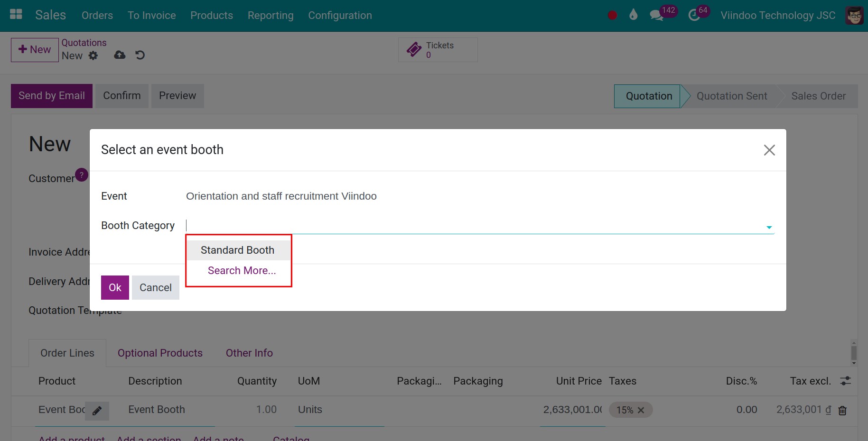
Task: Click Search More... in booth dropdown
Action: point(242,270)
